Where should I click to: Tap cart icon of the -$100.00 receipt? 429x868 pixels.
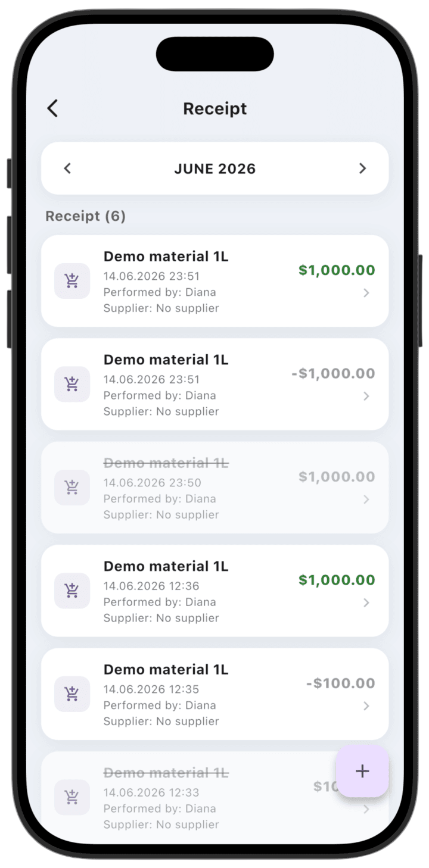point(72,694)
